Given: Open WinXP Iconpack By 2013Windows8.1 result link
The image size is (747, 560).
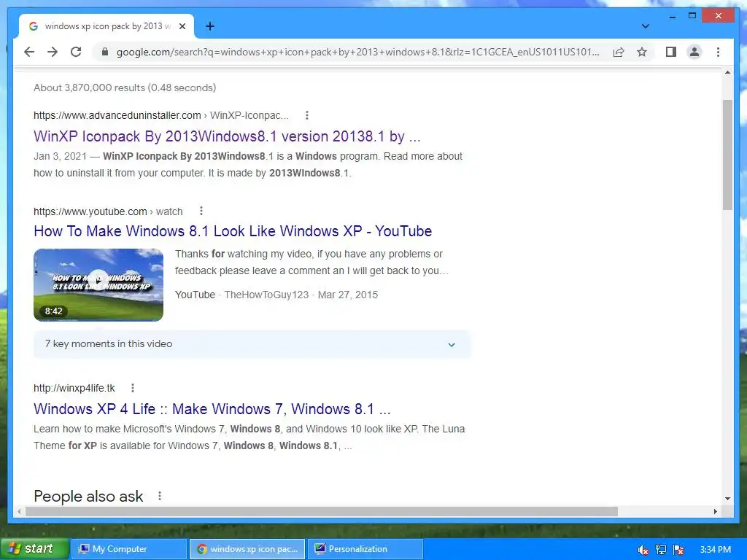Looking at the screenshot, I should tap(227, 136).
